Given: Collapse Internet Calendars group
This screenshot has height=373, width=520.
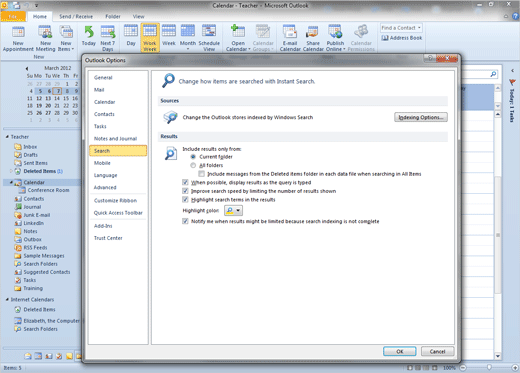Looking at the screenshot, I should (x=7, y=299).
